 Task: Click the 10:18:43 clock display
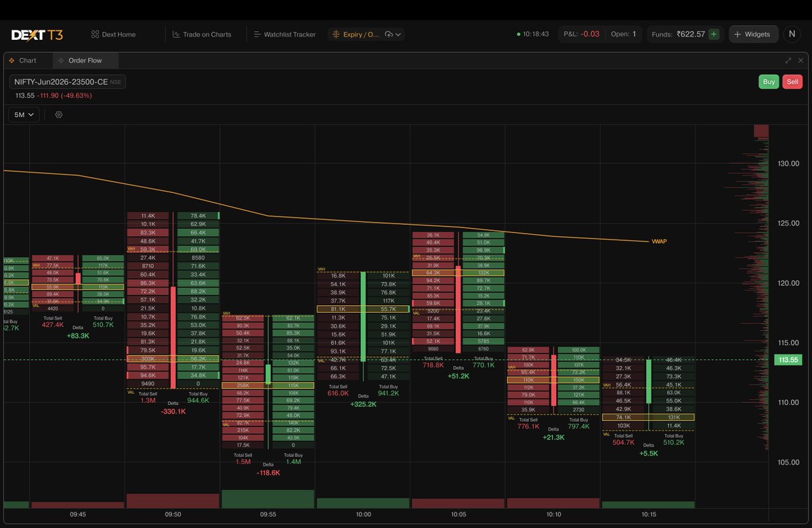pos(533,34)
